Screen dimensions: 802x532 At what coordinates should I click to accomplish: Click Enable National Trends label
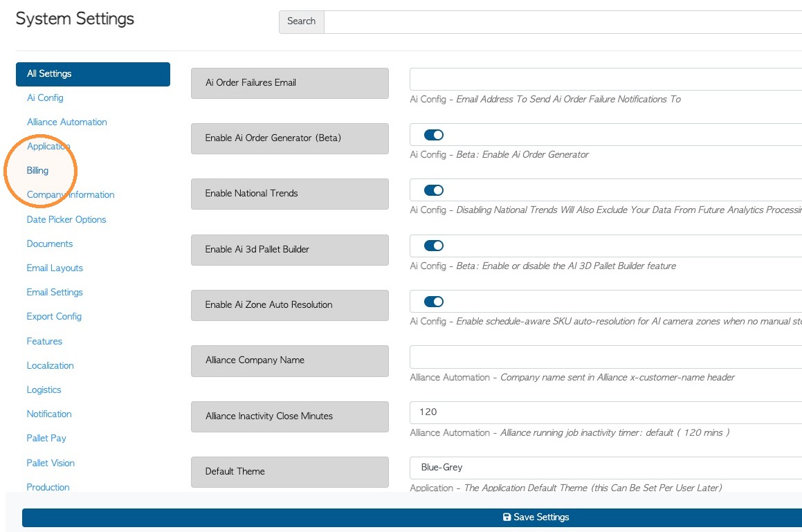[x=290, y=194]
